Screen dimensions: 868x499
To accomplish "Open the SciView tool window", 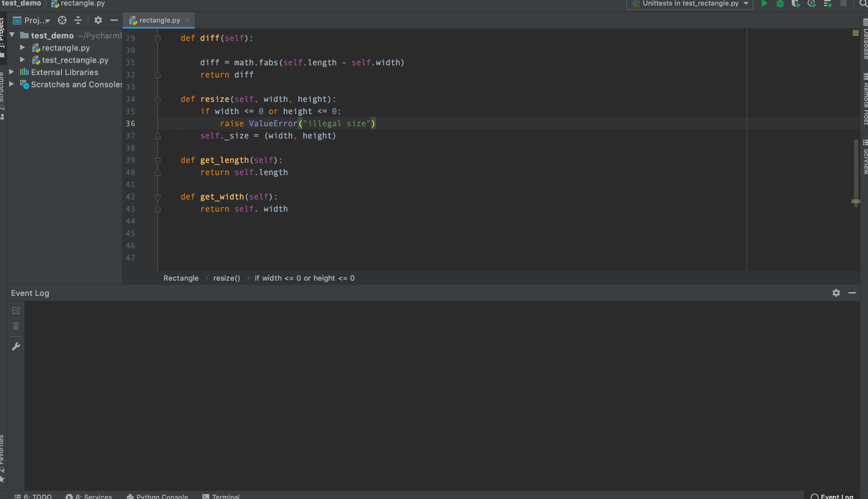I will (865, 157).
